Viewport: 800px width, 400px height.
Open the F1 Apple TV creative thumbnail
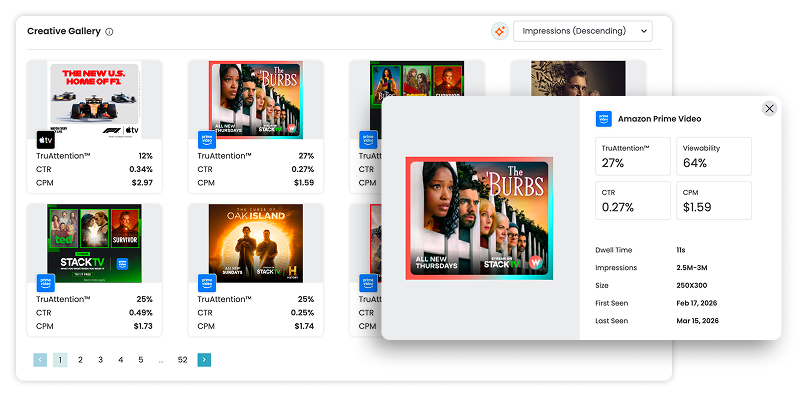coord(94,100)
